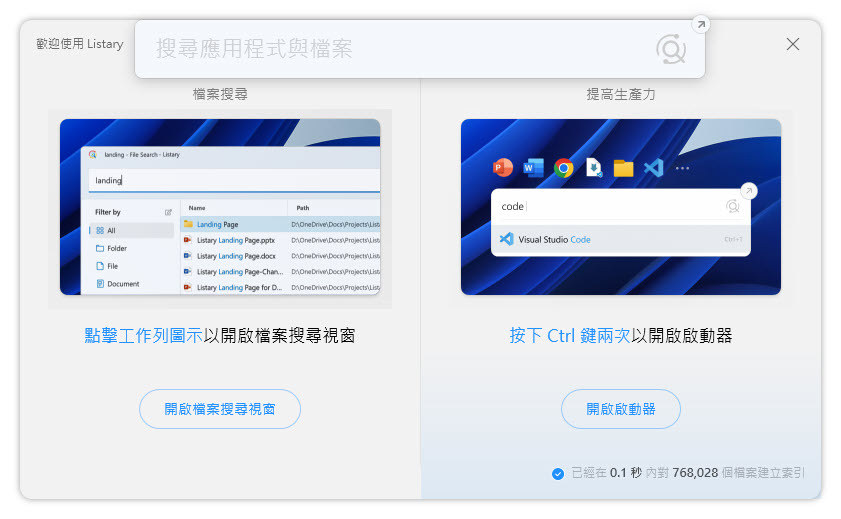Click the edit icon beside Filter by
Image resolution: width=841 pixels, height=519 pixels.
168,212
